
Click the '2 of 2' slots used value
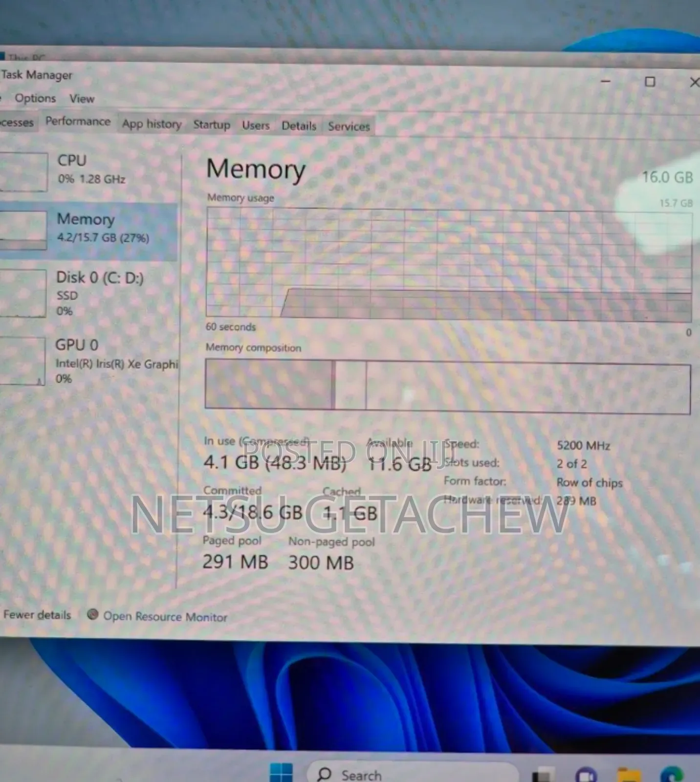coord(571,464)
